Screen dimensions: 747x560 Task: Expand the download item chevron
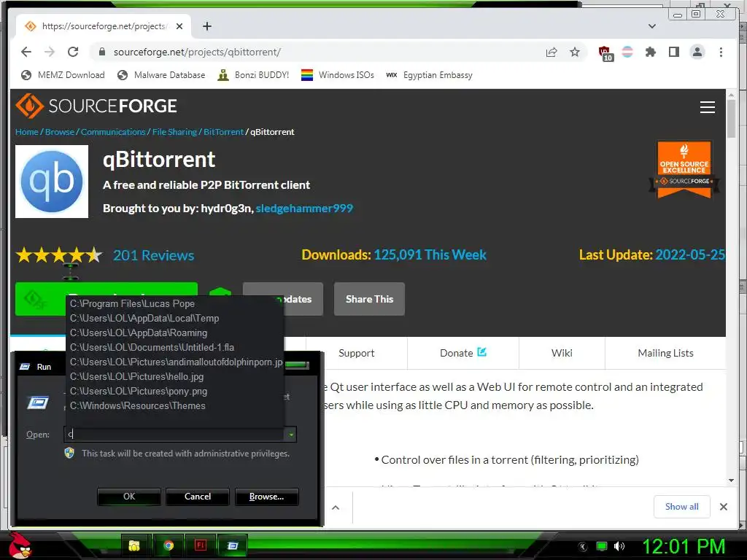point(336,507)
